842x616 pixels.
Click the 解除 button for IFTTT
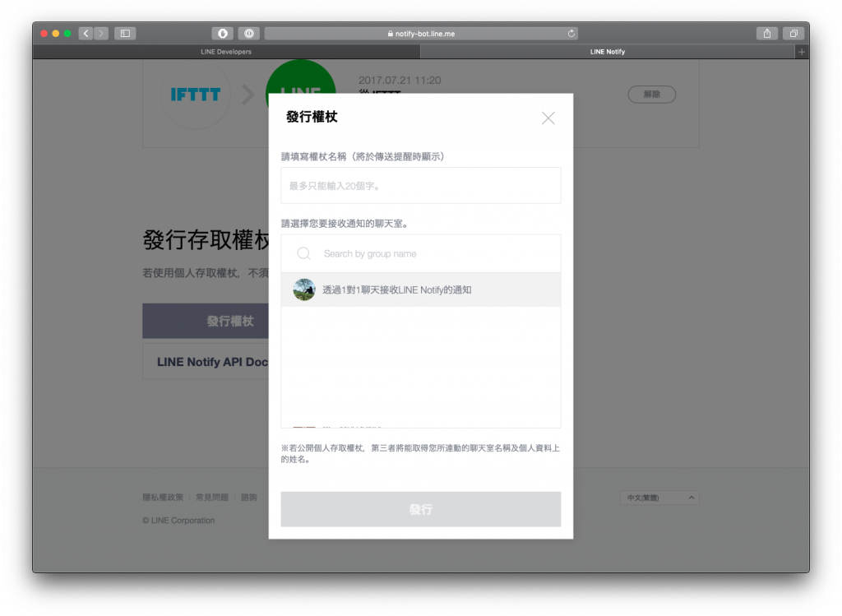651,95
